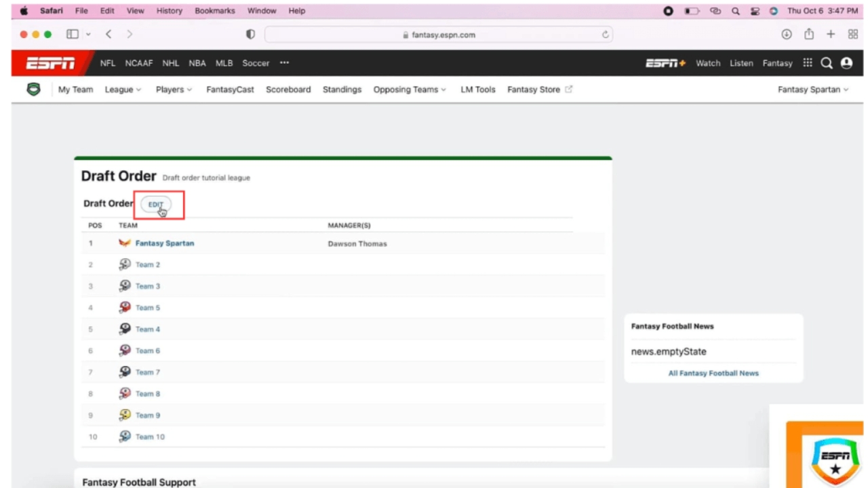The width and height of the screenshot is (868, 488).
Task: Open the ESPN apps grid icon
Action: click(x=808, y=63)
